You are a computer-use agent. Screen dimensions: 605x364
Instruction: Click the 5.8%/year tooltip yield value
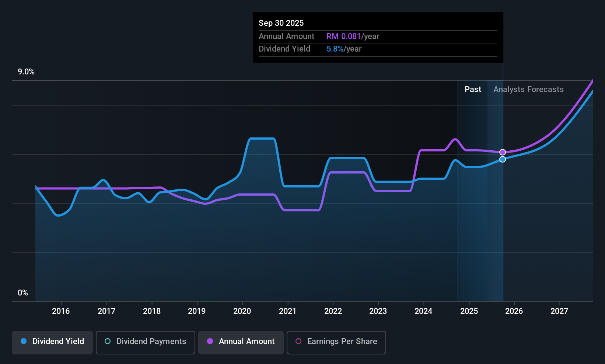point(344,49)
